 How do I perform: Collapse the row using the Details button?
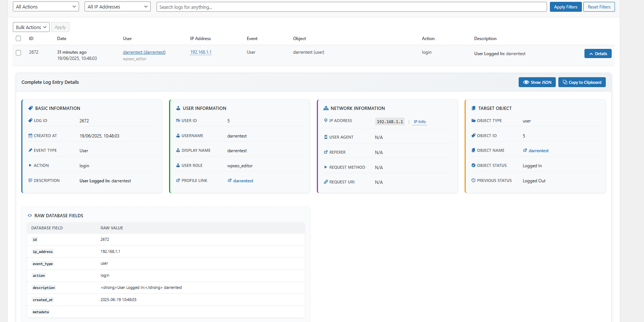point(598,54)
